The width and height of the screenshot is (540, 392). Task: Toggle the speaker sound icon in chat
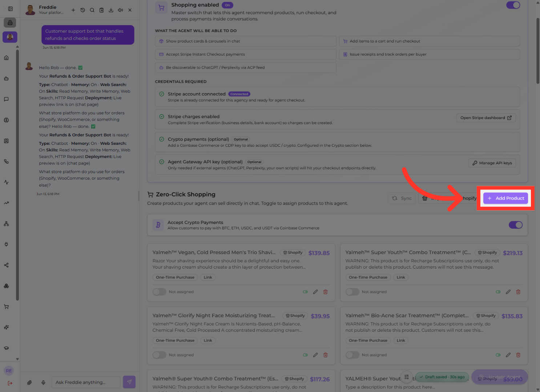coord(120,10)
